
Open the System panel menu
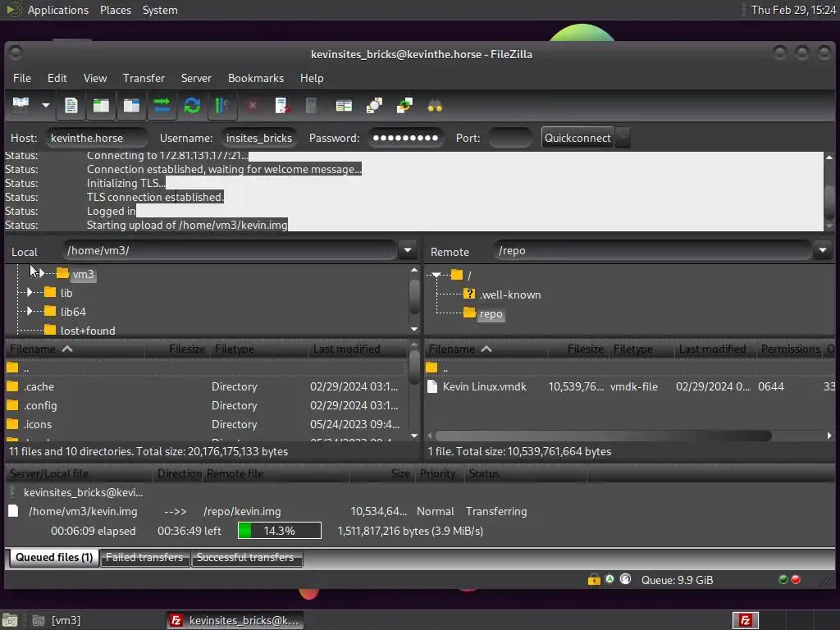pos(160,10)
